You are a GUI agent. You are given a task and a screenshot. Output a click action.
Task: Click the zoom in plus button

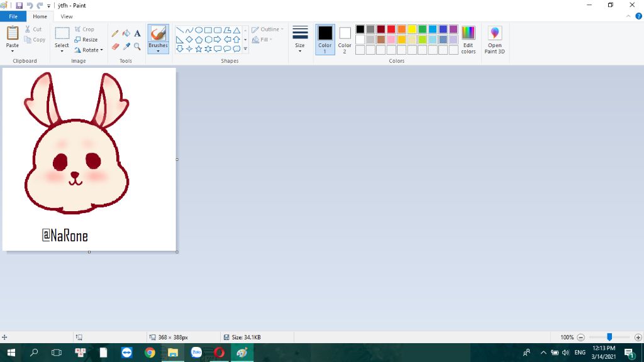(638, 337)
